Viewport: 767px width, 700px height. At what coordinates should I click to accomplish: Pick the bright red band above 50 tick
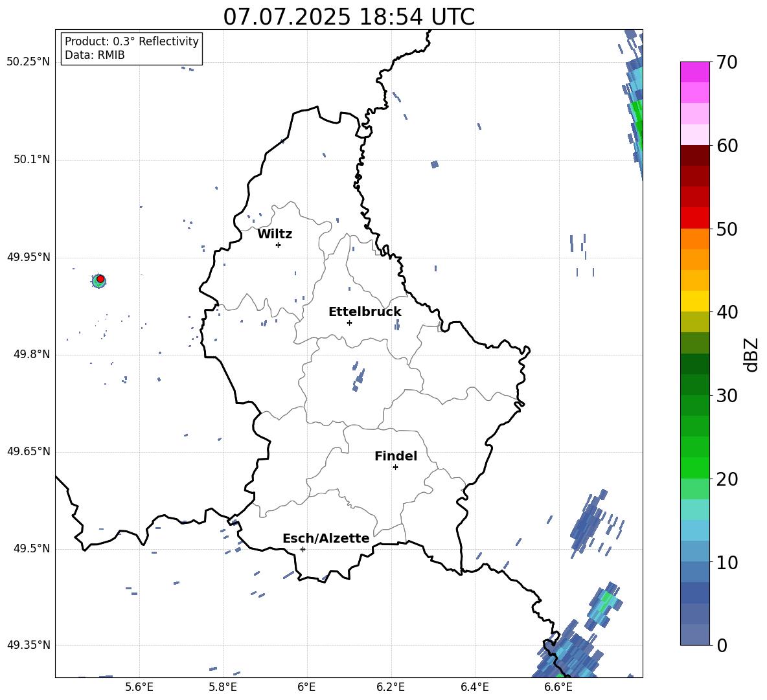(x=694, y=218)
